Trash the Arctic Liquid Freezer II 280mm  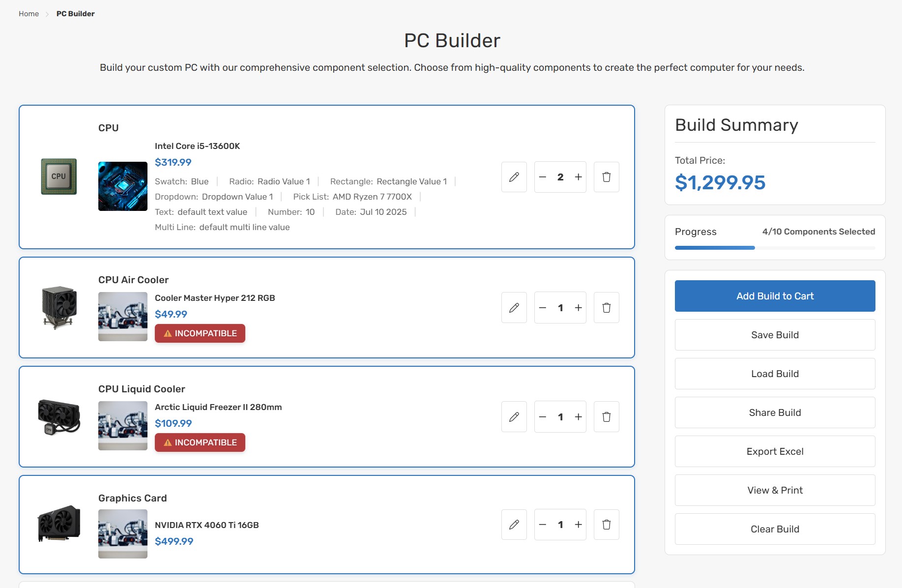pos(607,417)
